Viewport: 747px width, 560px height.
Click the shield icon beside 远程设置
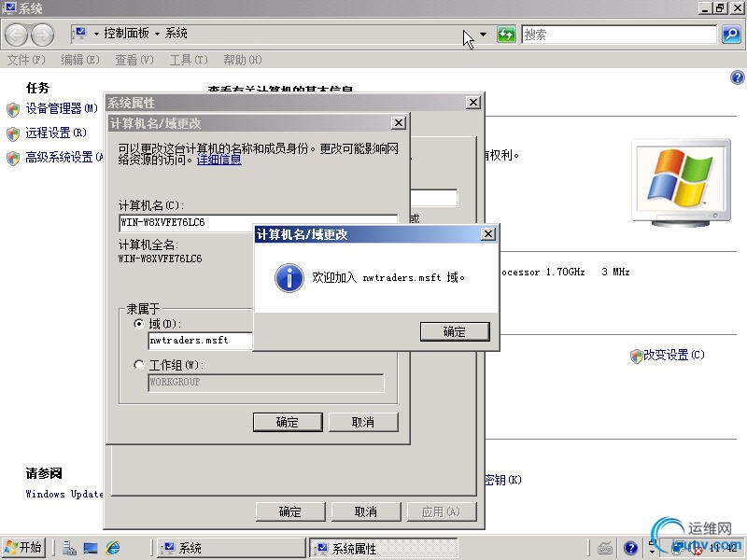tap(13, 133)
